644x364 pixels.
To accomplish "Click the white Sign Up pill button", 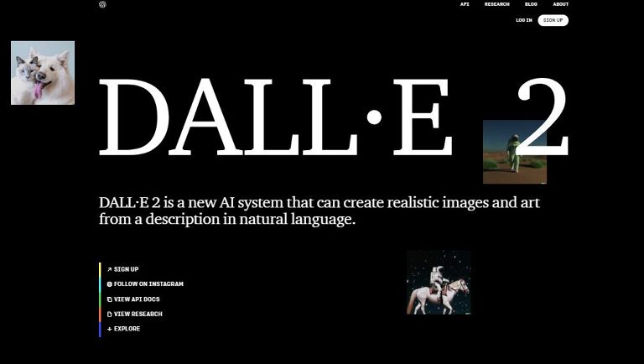I will point(553,20).
